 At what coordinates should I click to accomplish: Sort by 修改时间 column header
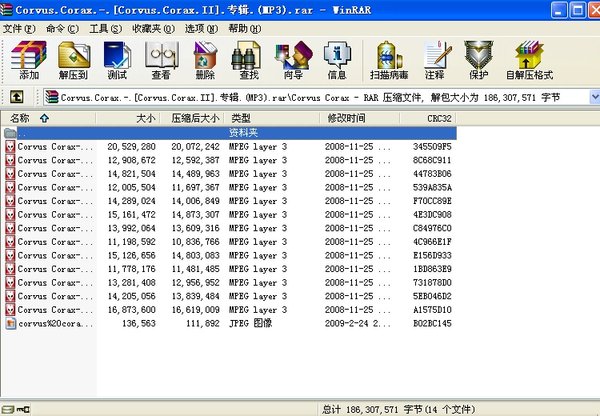click(x=359, y=118)
